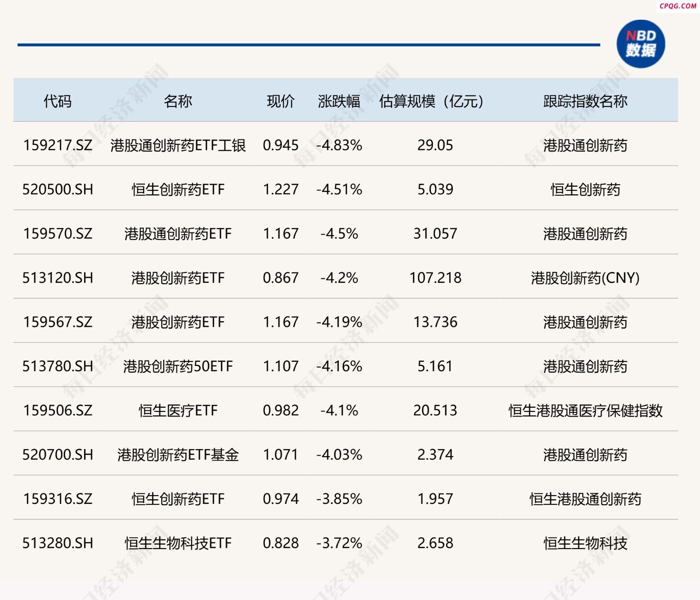Select code 513780.SH
Image resolution: width=700 pixels, height=600 pixels.
click(58, 366)
